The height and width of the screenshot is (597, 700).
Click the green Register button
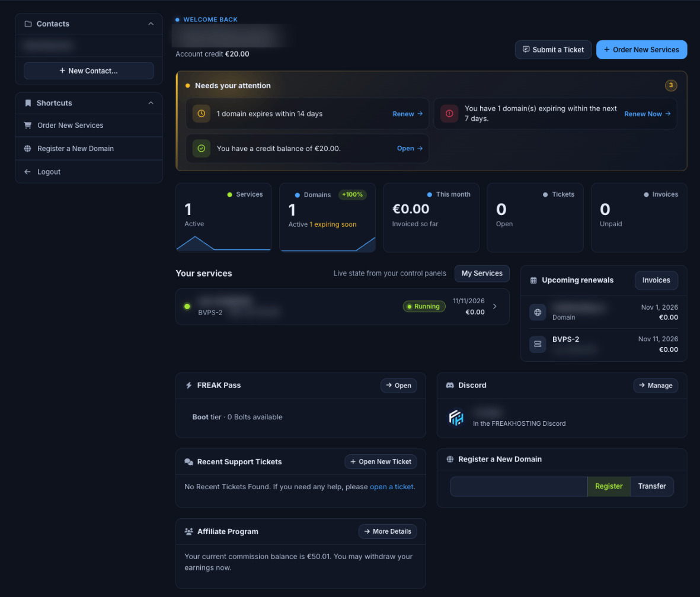pyautogui.click(x=609, y=486)
